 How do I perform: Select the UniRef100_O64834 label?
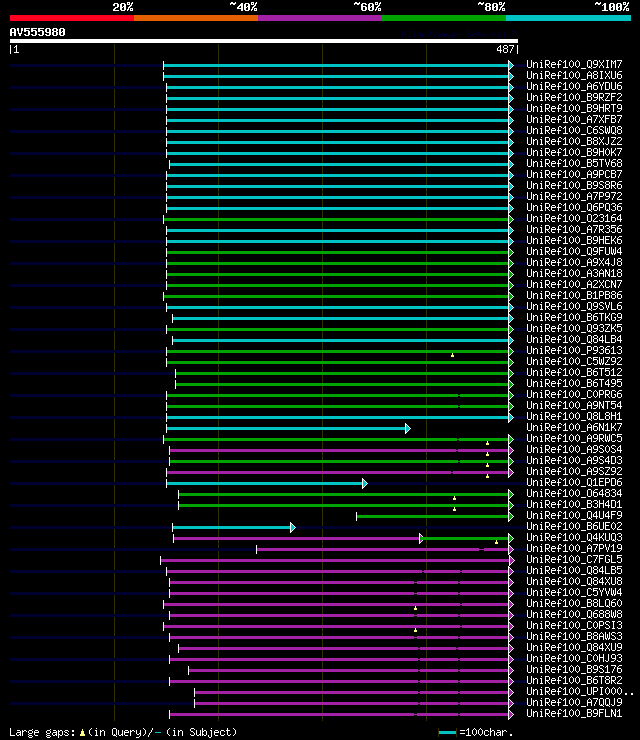point(574,494)
